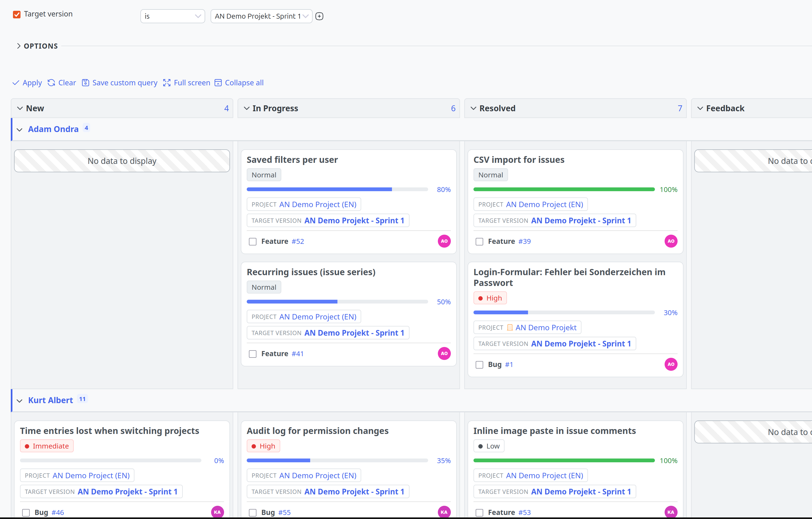Click the Clear refresh icon

51,83
